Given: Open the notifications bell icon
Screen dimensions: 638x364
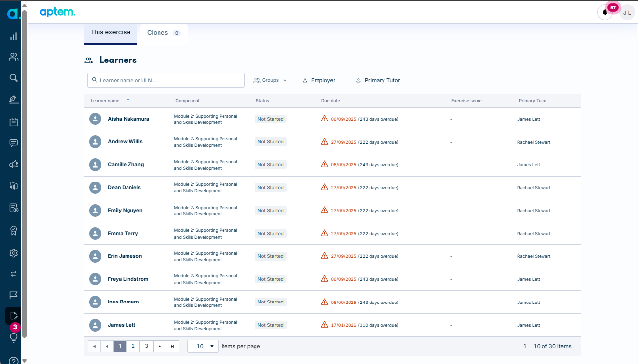Looking at the screenshot, I should [605, 12].
